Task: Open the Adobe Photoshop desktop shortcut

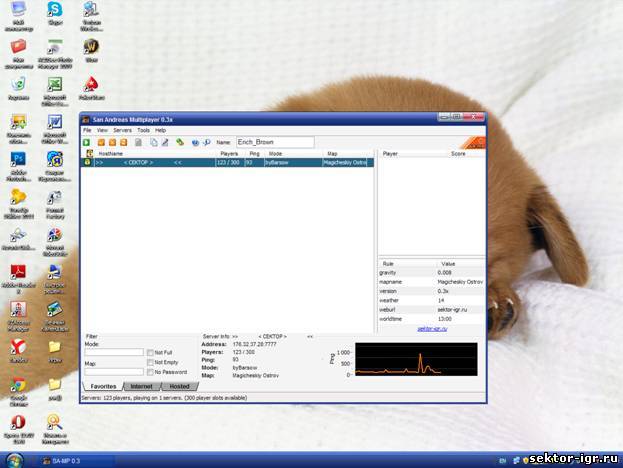Action: [18, 166]
